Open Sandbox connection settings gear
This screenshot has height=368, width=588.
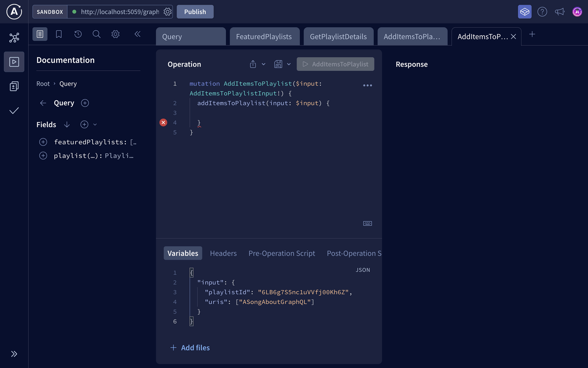(x=167, y=11)
